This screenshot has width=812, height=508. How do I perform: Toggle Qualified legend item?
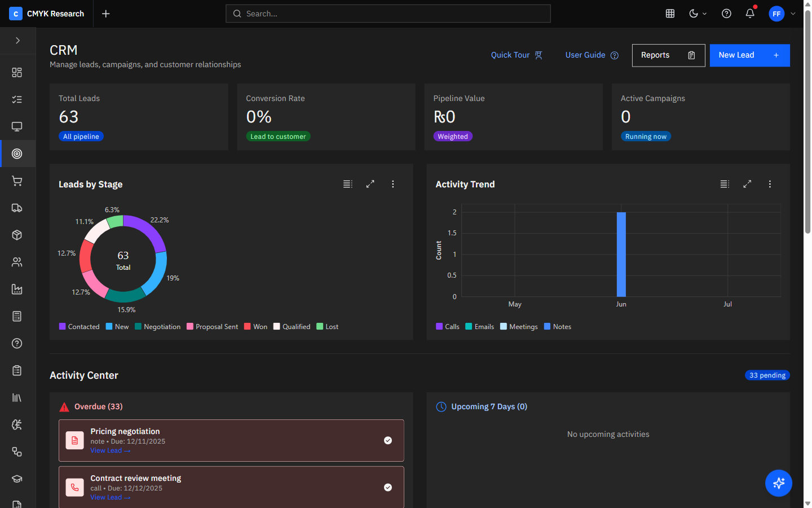292,327
